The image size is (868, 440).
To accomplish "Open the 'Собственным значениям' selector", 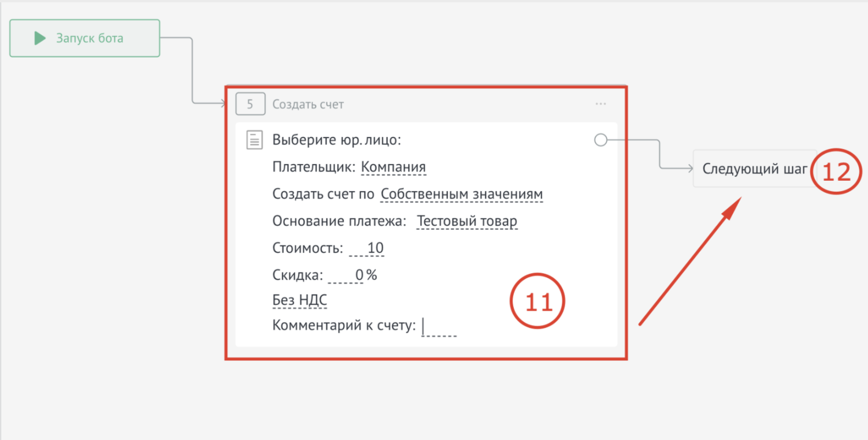I will (462, 194).
